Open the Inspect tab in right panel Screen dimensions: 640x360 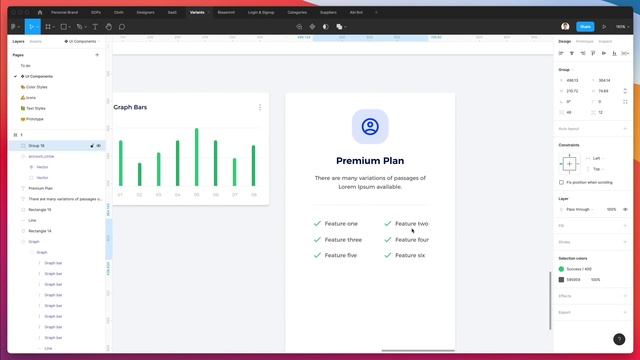click(605, 42)
